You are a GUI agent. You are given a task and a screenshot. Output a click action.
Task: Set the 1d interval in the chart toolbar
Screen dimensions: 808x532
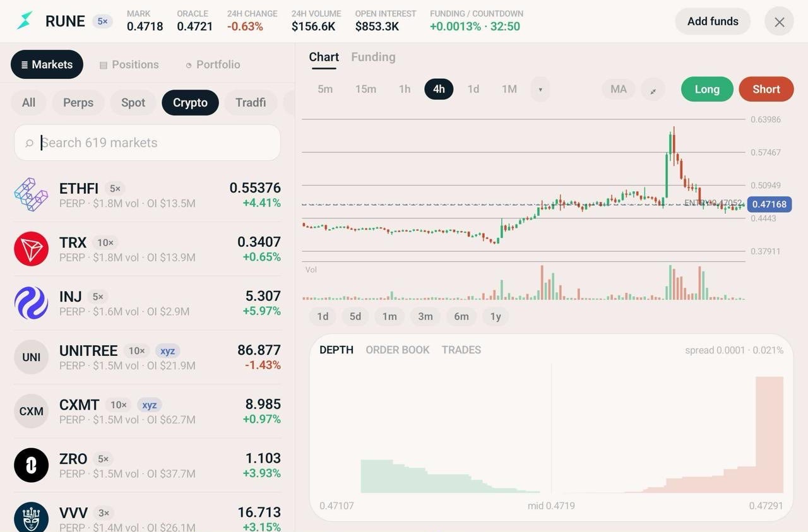[x=473, y=90]
